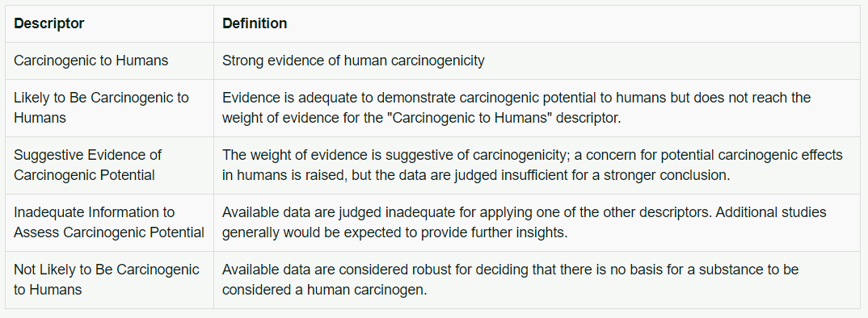Click Strong evidence of human carcinogenicity text
The image size is (868, 318).
[353, 61]
